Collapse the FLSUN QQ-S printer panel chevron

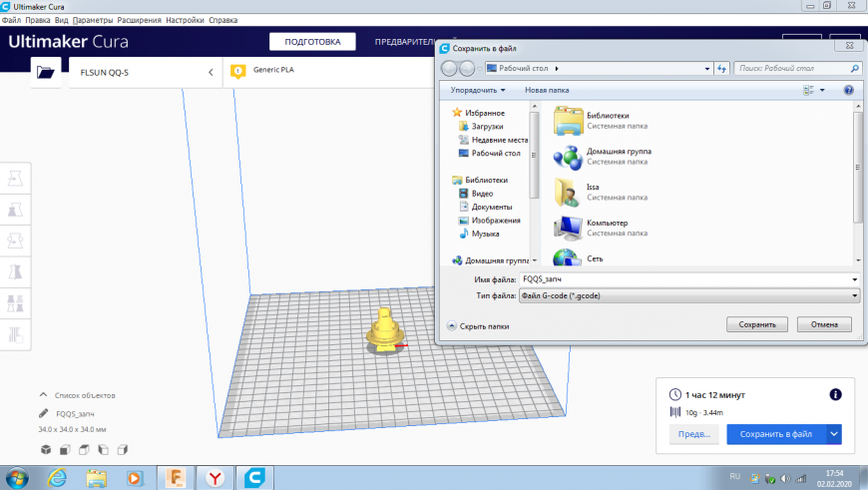(x=211, y=72)
